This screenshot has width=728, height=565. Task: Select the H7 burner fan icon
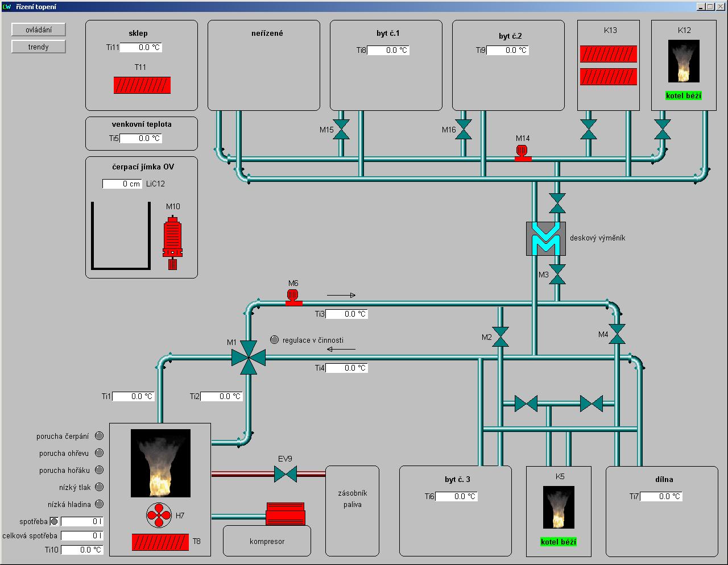159,515
